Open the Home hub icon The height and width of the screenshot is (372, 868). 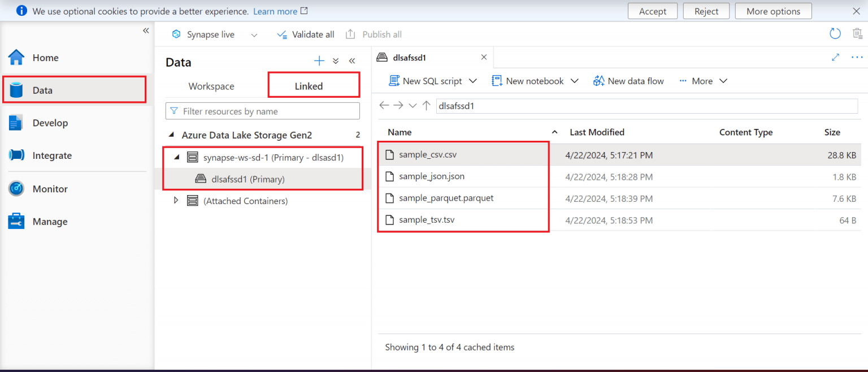(x=16, y=58)
